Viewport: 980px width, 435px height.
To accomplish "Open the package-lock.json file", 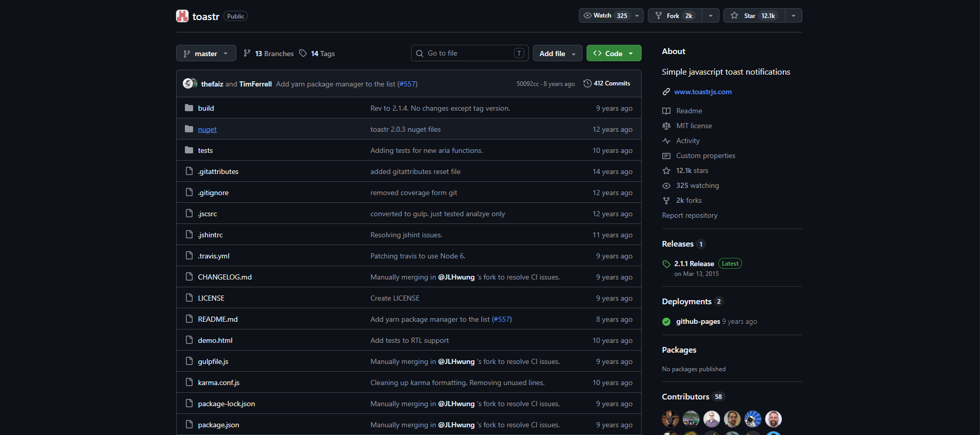I will click(x=227, y=404).
